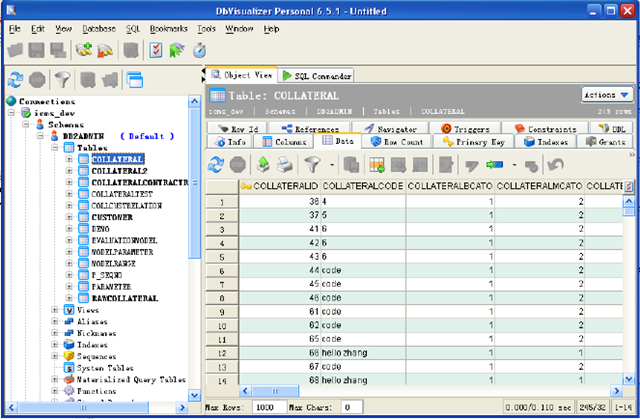Open the Triggers tab

[465, 128]
